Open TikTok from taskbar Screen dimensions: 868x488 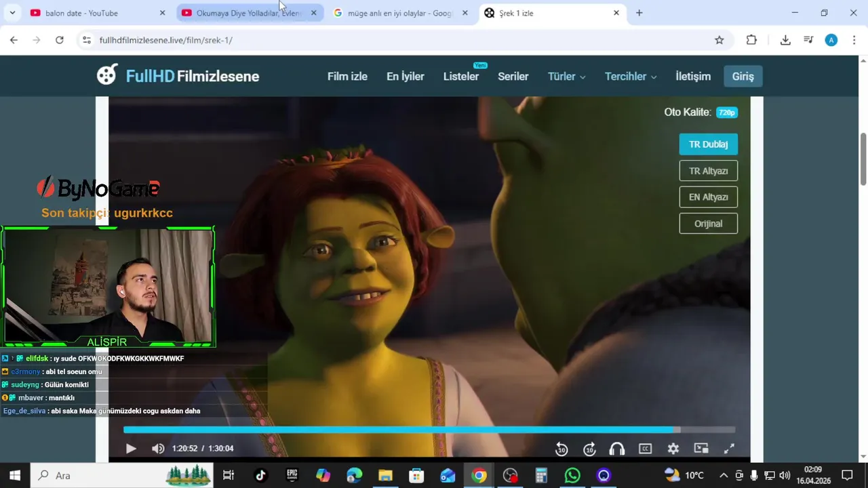(x=261, y=475)
